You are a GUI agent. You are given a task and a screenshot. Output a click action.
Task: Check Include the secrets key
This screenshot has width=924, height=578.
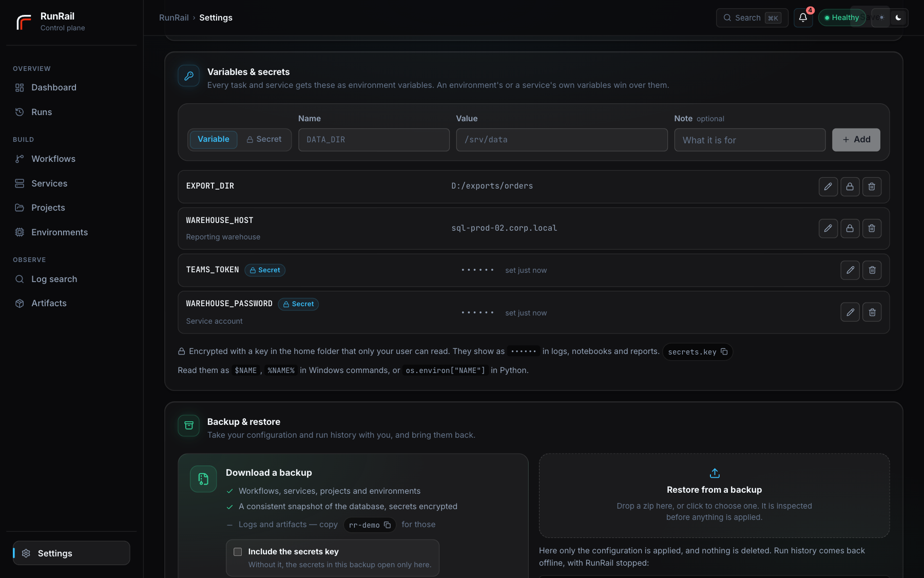tap(238, 552)
